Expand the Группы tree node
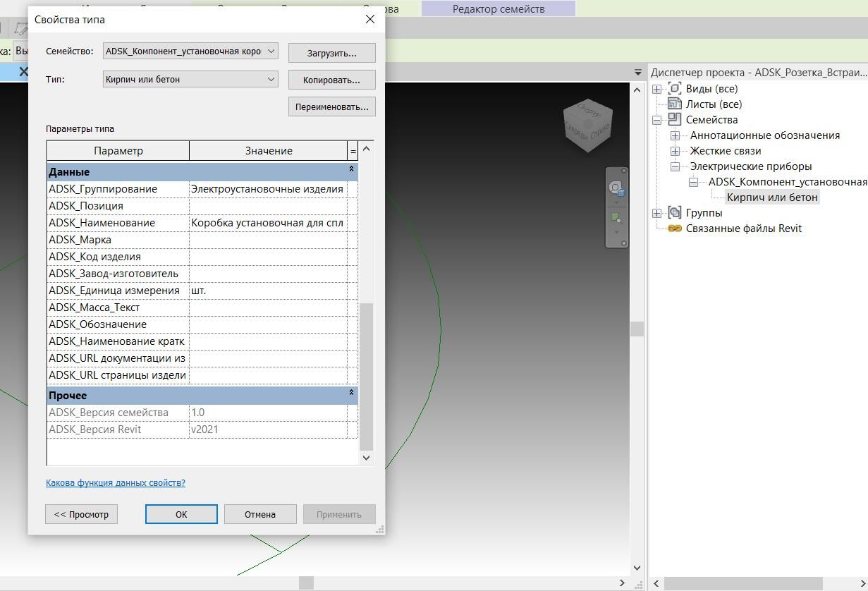This screenshot has height=591, width=868. 656,213
